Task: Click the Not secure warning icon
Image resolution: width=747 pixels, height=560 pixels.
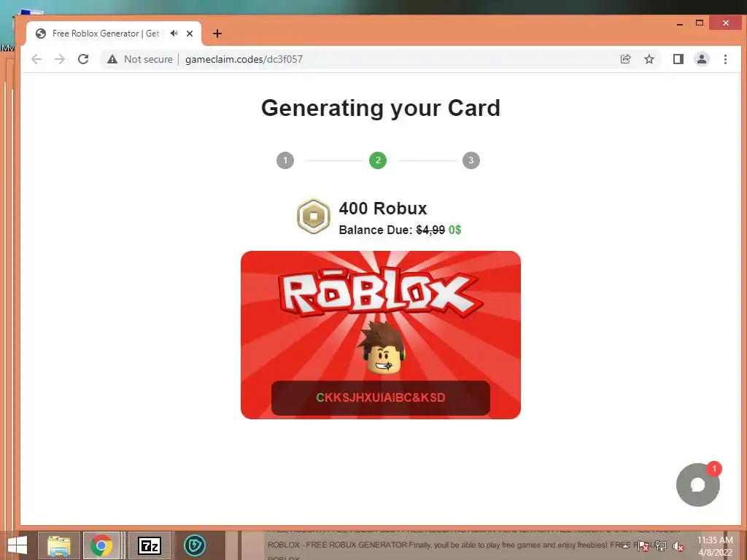Action: click(x=112, y=59)
